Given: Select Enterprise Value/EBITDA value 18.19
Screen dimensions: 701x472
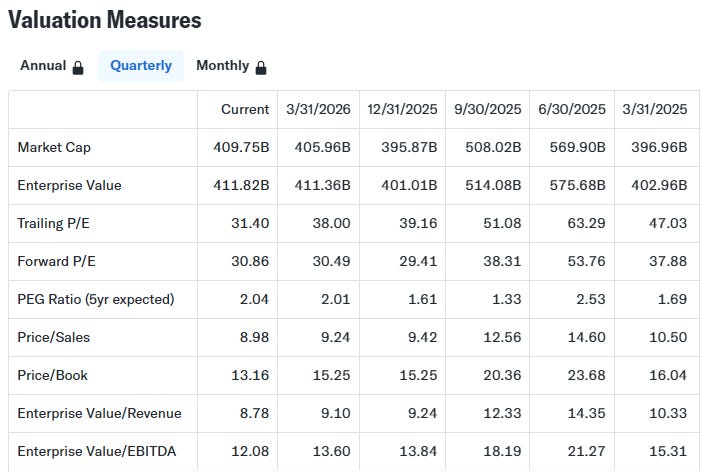Looking at the screenshot, I should click(x=503, y=451).
